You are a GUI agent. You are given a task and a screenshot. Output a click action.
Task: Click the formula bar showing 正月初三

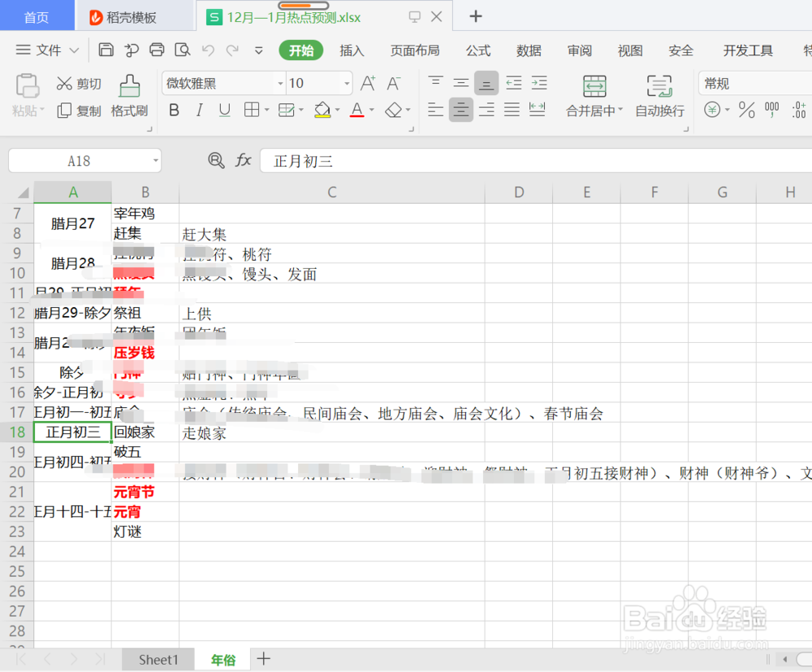pyautogui.click(x=536, y=161)
